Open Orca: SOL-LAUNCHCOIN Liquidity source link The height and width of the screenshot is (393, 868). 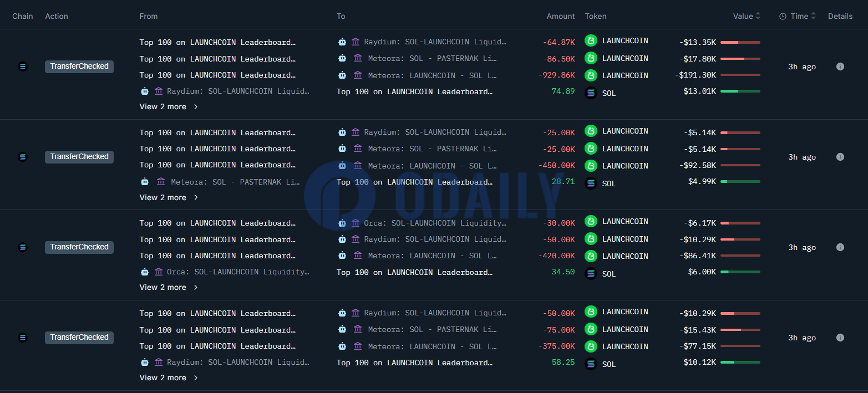coord(238,272)
